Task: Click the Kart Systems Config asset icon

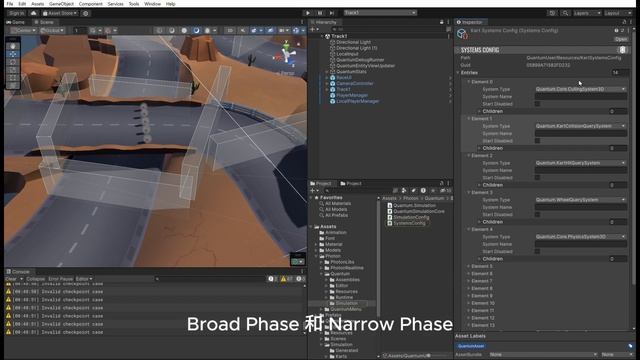Action: click(462, 34)
